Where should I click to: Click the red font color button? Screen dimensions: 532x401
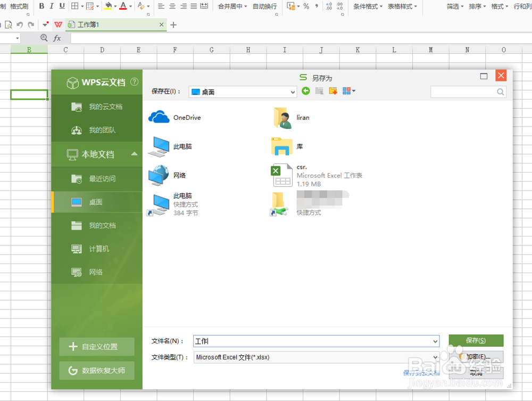[x=123, y=6]
